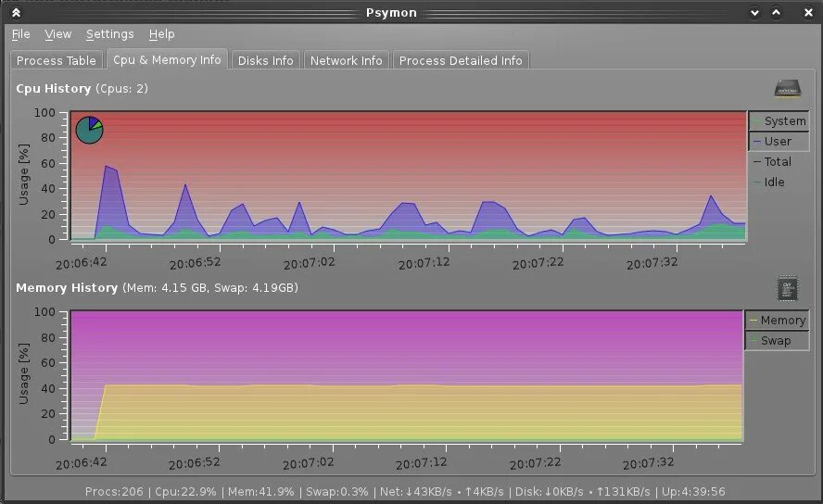The image size is (823, 504).
Task: Open the Help menu
Action: coord(161,34)
